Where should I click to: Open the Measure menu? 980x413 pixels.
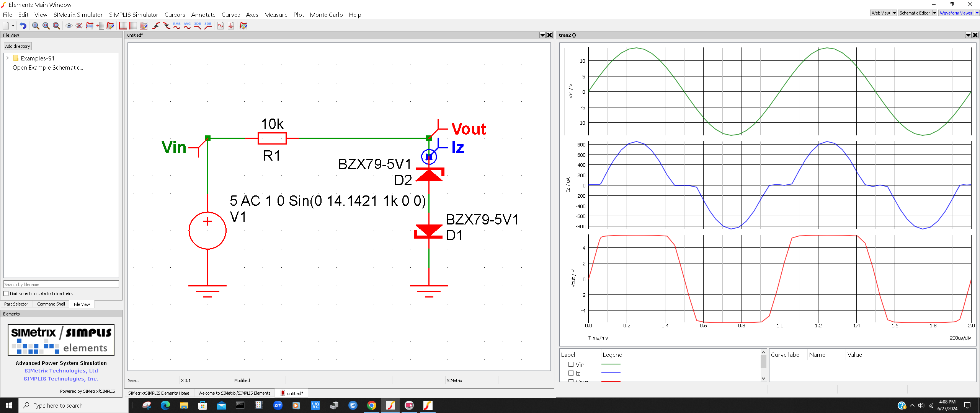pyautogui.click(x=276, y=15)
